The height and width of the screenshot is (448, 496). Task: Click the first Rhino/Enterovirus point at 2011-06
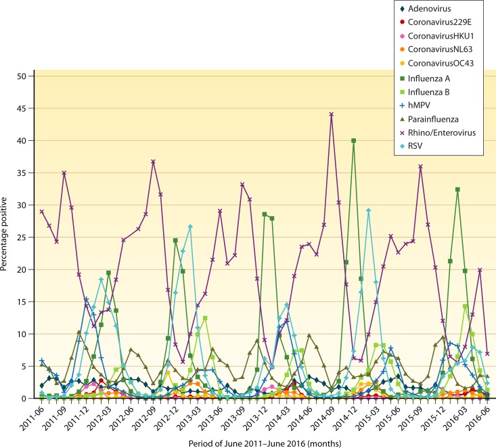tap(42, 211)
